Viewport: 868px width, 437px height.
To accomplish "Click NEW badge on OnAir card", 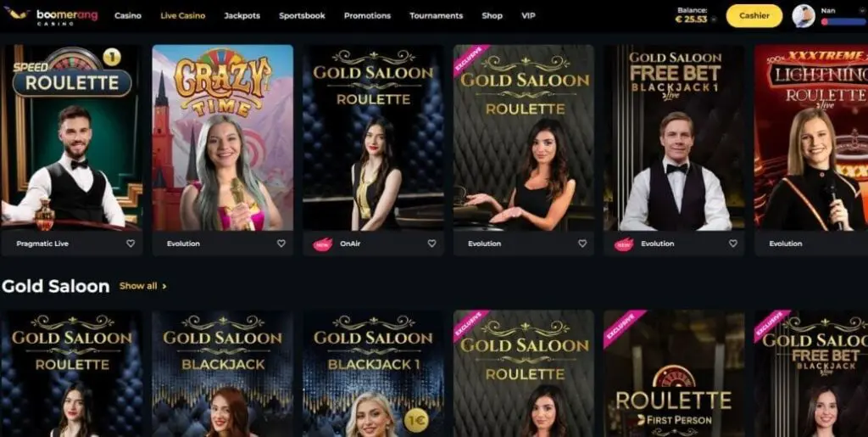I will pos(323,244).
